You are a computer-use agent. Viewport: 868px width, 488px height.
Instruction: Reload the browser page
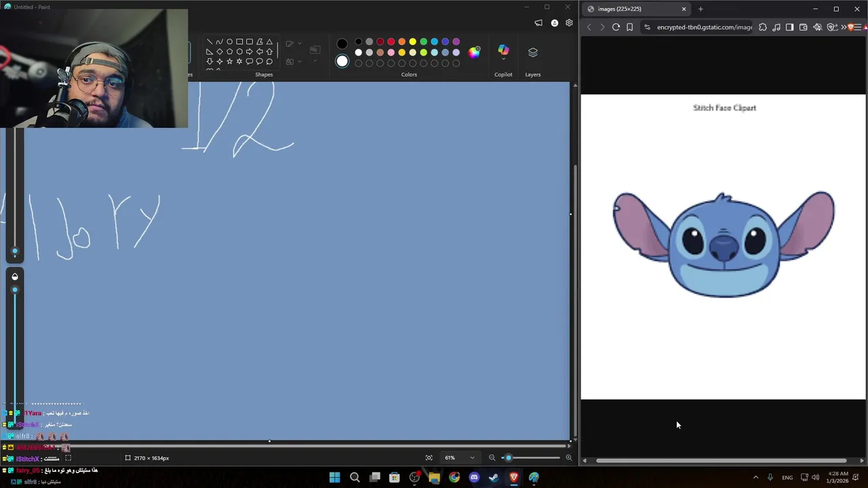point(616,27)
